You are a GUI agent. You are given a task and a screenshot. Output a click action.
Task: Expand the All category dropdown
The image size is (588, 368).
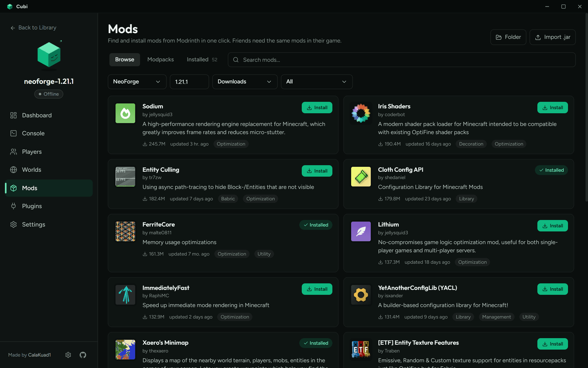coord(316,82)
